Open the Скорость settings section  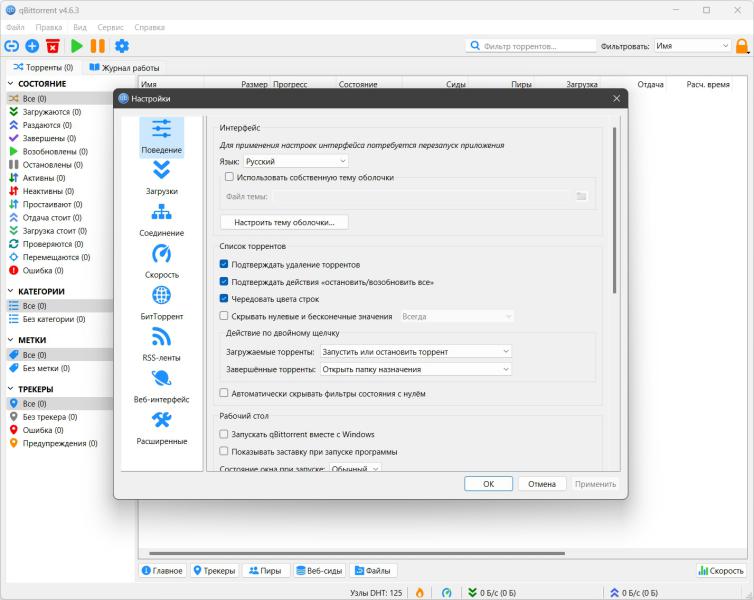pyautogui.click(x=162, y=262)
